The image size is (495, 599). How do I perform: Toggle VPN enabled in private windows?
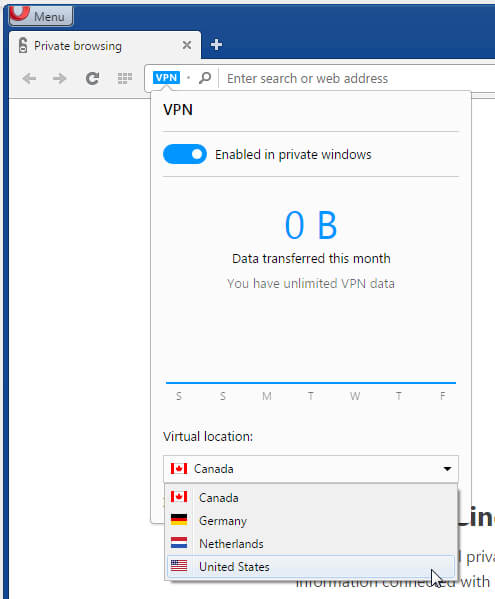coord(185,154)
